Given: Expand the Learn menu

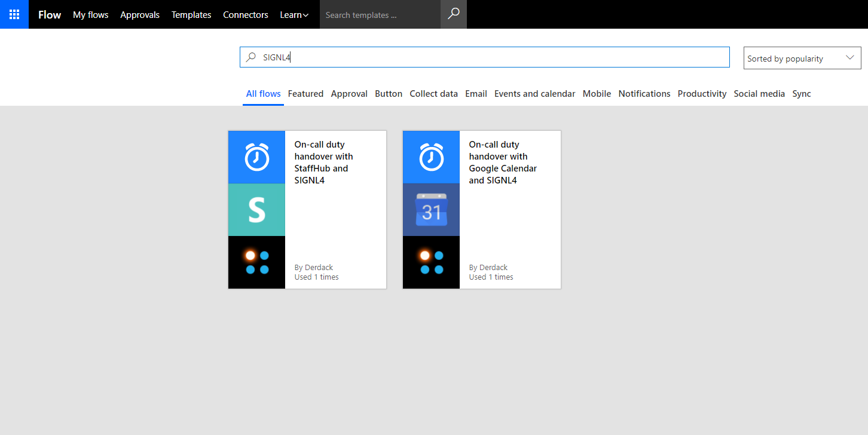Looking at the screenshot, I should click(x=294, y=15).
